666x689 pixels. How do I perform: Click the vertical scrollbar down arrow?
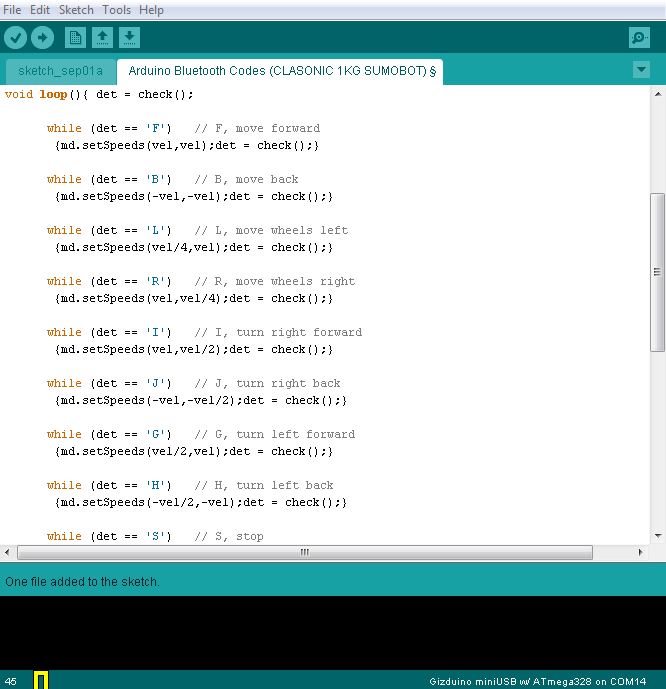coord(658,536)
